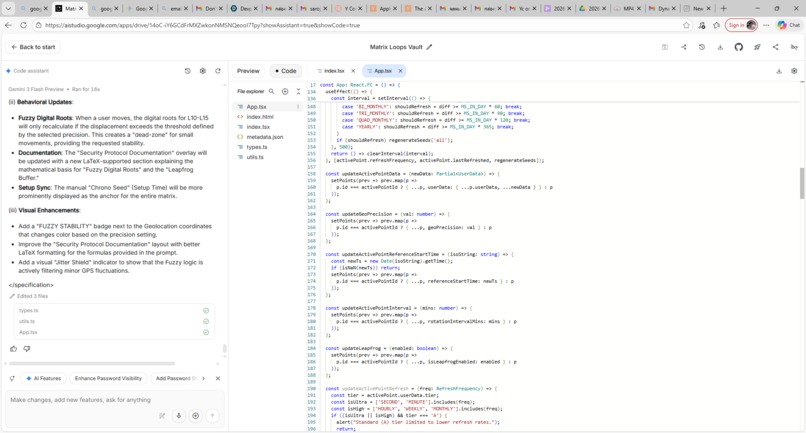Give thumbs up to assistant response

click(x=13, y=349)
